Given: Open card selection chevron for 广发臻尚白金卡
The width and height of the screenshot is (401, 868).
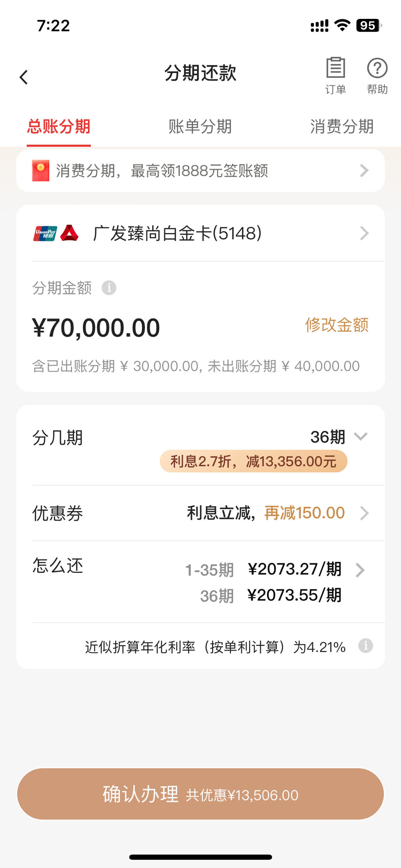Looking at the screenshot, I should pos(364,233).
